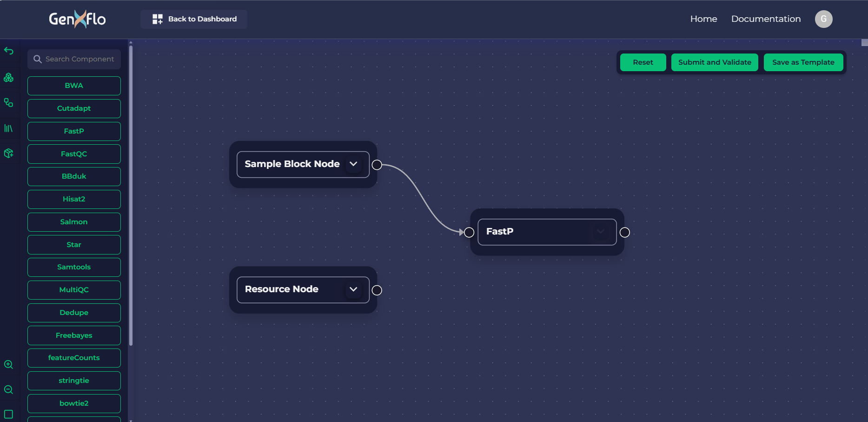The height and width of the screenshot is (422, 868).
Task: Go to Home page
Action: (x=703, y=19)
